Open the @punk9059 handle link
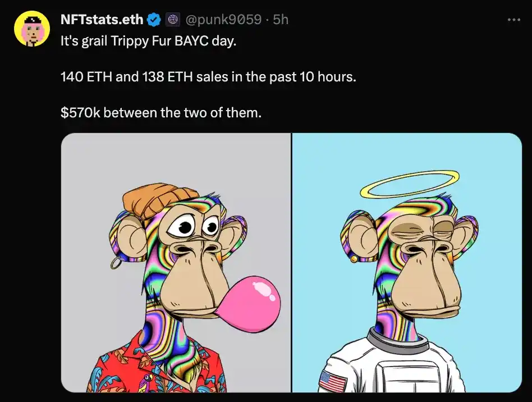This screenshot has width=532, height=402. (222, 20)
